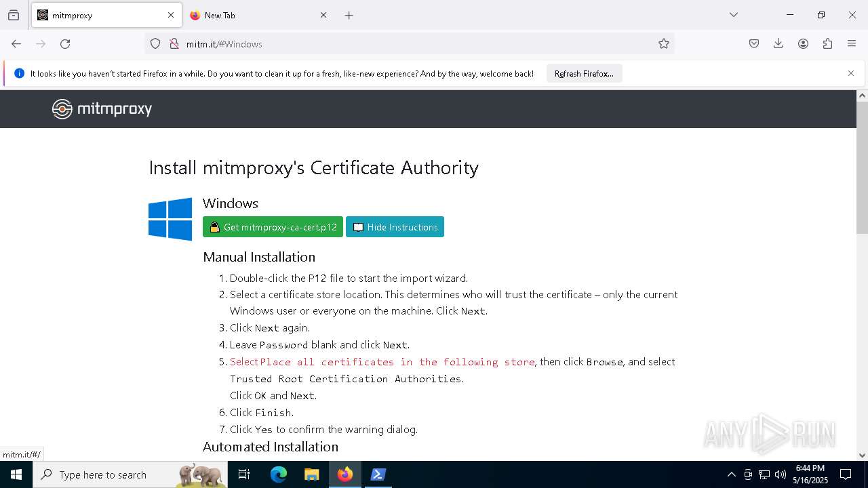Image resolution: width=868 pixels, height=488 pixels.
Task: Open Firefox application menu
Action: click(852, 44)
